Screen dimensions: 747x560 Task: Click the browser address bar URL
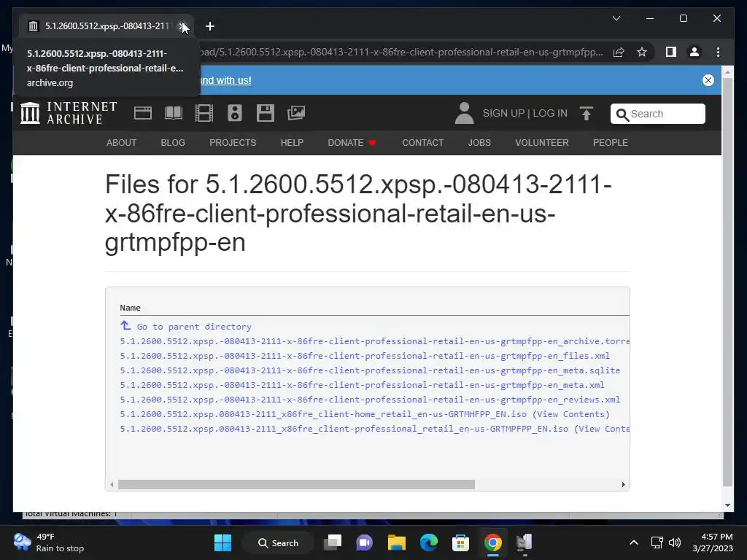(x=402, y=52)
